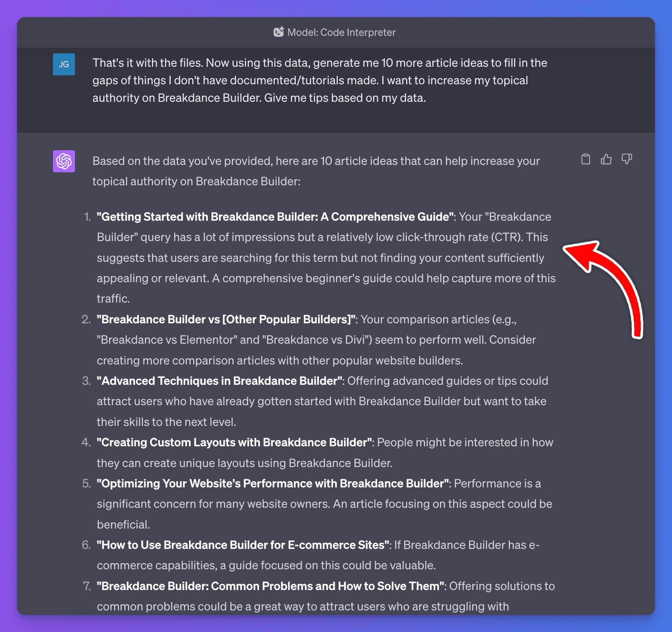The image size is (672, 632).
Task: Select title 'Getting Started with Breakdance Builder: A Comprehensive Guide'
Action: pos(276,217)
